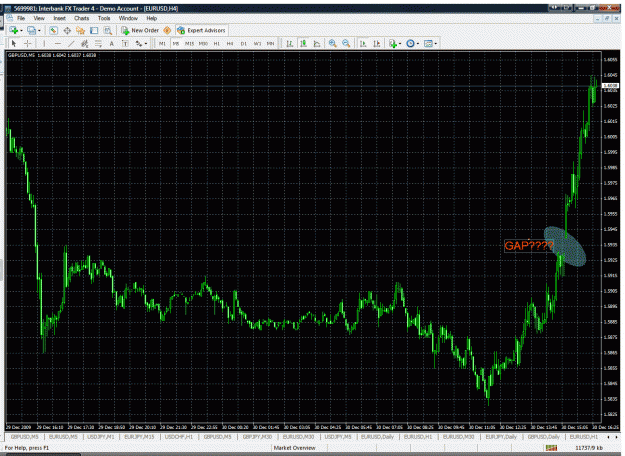The image size is (625, 456).
Task: Select the Text tool labeled A
Action: [112, 43]
